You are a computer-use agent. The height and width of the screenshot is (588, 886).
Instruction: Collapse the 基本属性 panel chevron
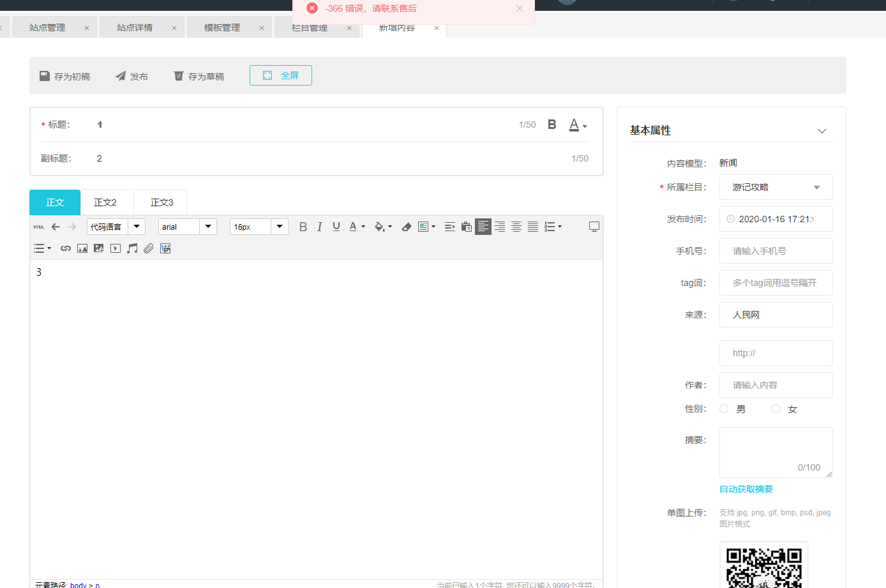(x=822, y=131)
